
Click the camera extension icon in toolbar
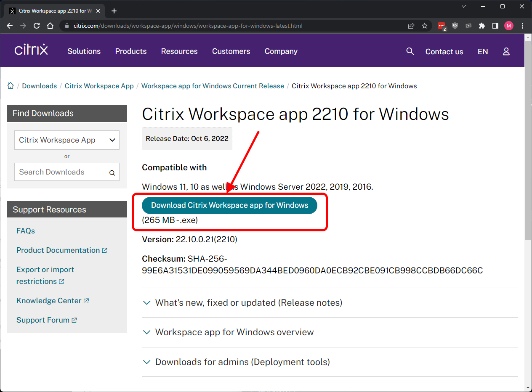click(468, 26)
